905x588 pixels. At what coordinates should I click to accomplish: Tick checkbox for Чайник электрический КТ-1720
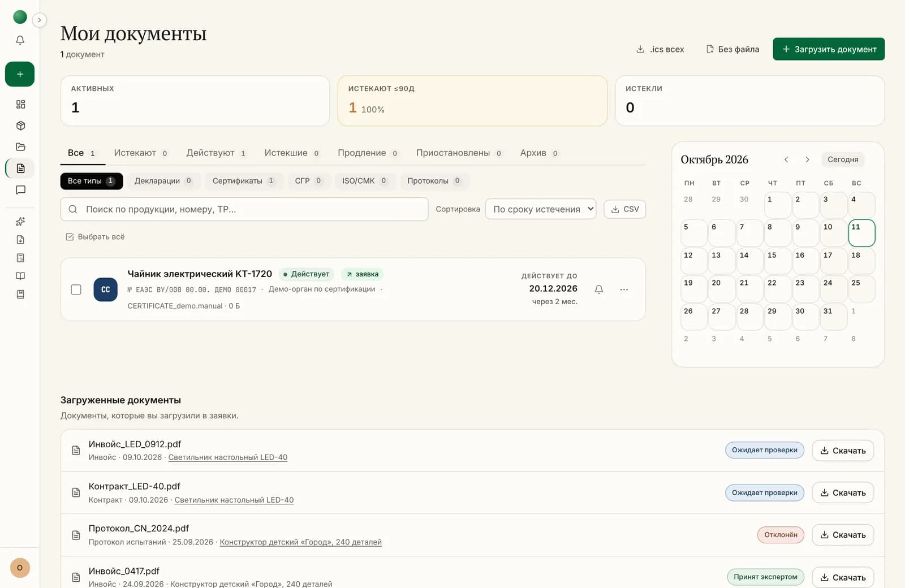76,289
